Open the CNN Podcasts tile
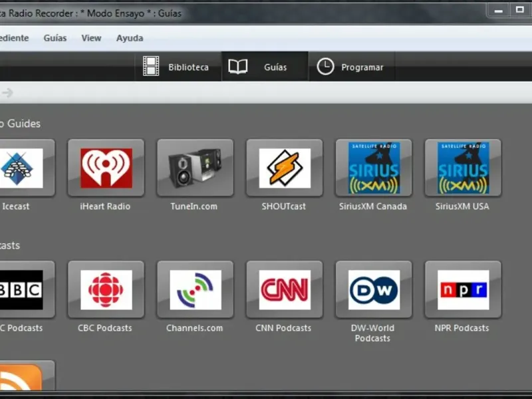The width and height of the screenshot is (532, 399). pyautogui.click(x=285, y=289)
